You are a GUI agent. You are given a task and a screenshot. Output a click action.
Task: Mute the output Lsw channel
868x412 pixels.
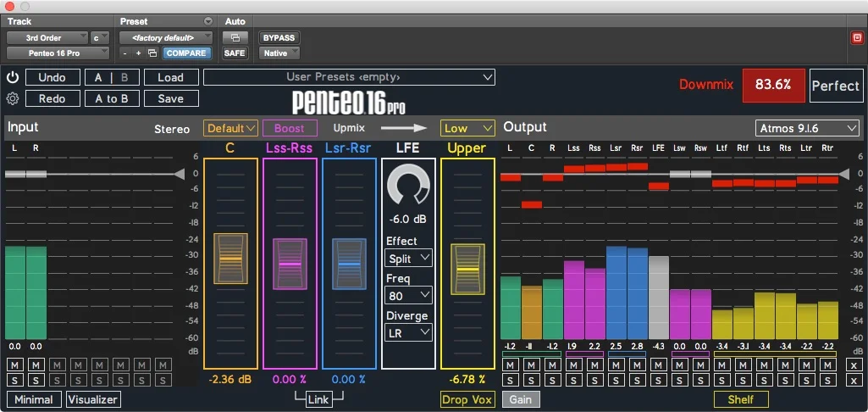[680, 365]
